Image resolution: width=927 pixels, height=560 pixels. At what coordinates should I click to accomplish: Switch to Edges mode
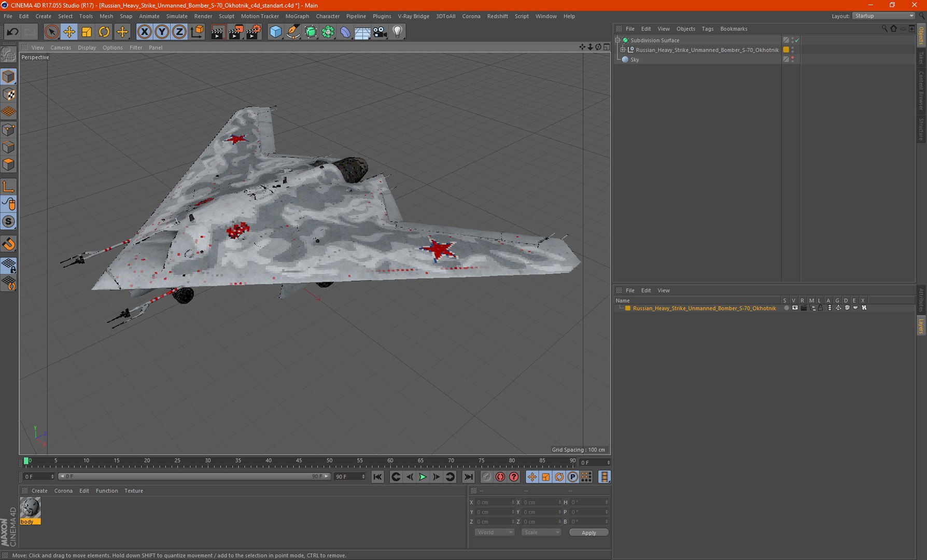point(9,147)
